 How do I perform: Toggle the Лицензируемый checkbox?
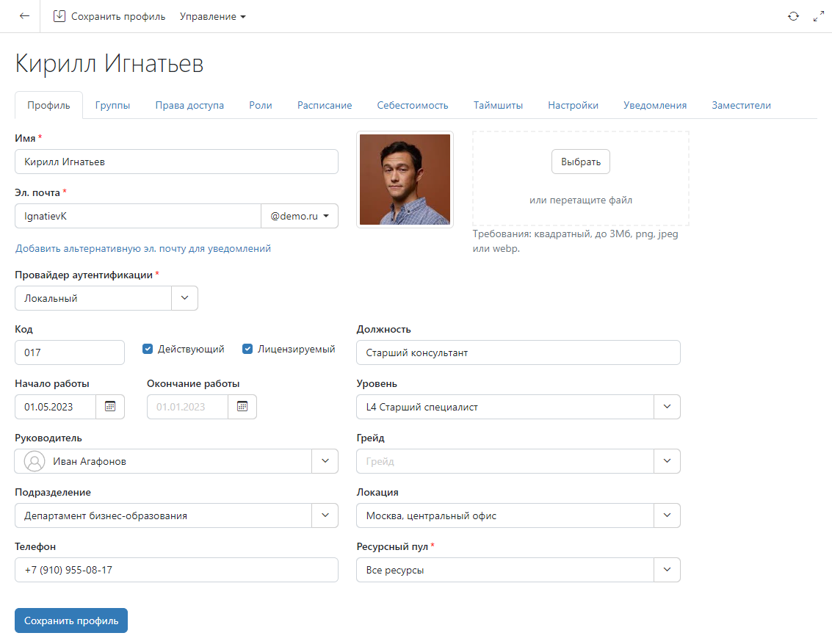(247, 349)
